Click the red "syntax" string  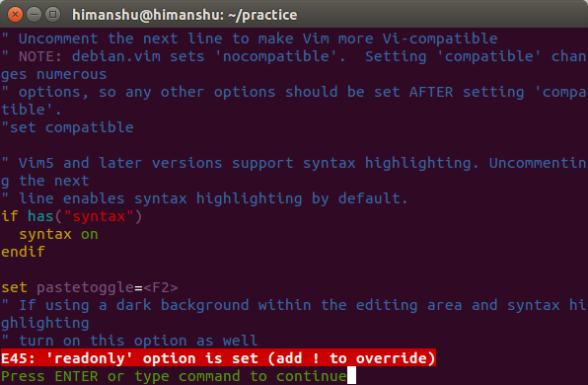tap(99, 216)
